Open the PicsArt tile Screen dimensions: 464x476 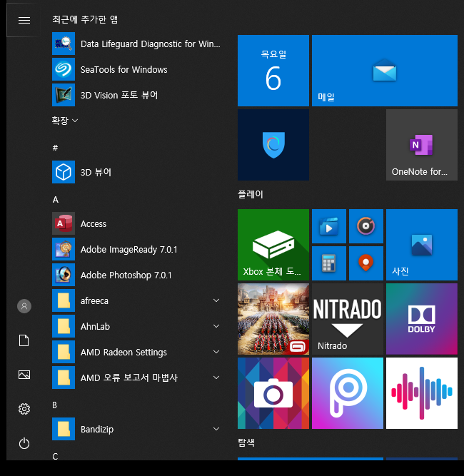[348, 393]
